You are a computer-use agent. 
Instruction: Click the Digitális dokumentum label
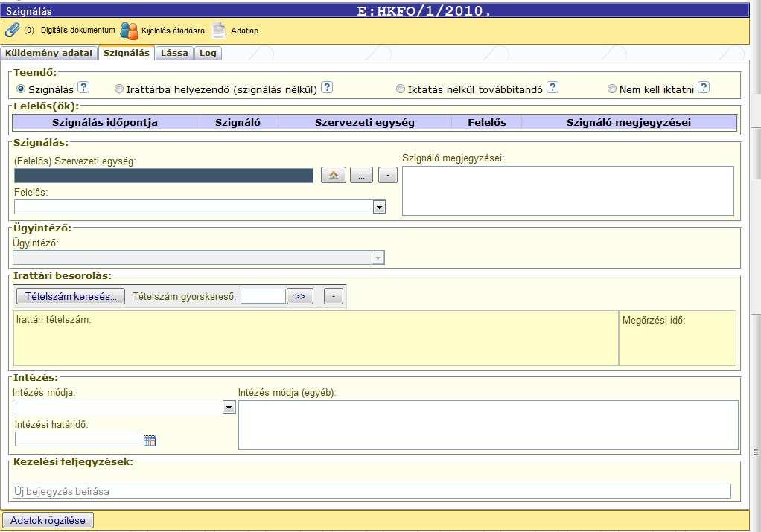[x=78, y=30]
